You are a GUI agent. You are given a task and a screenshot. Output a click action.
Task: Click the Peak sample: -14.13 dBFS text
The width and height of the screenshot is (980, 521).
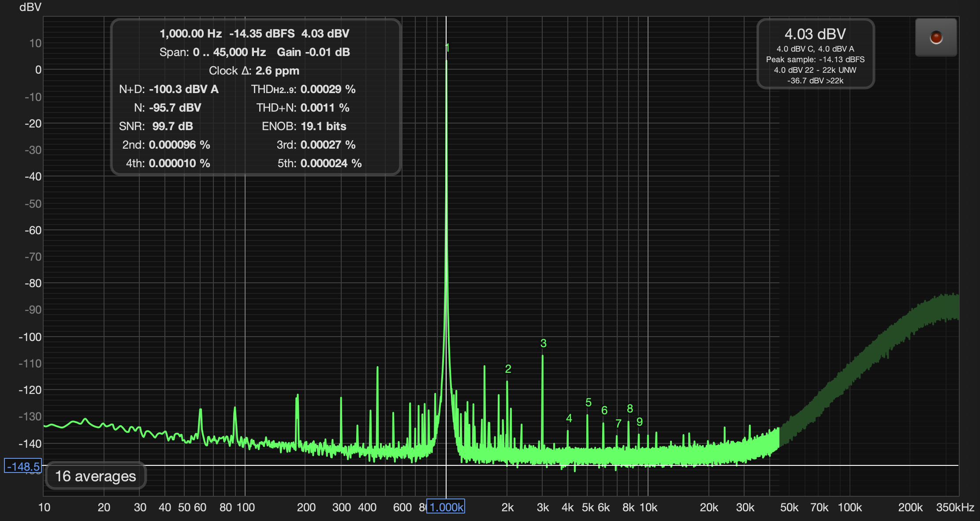pos(815,60)
